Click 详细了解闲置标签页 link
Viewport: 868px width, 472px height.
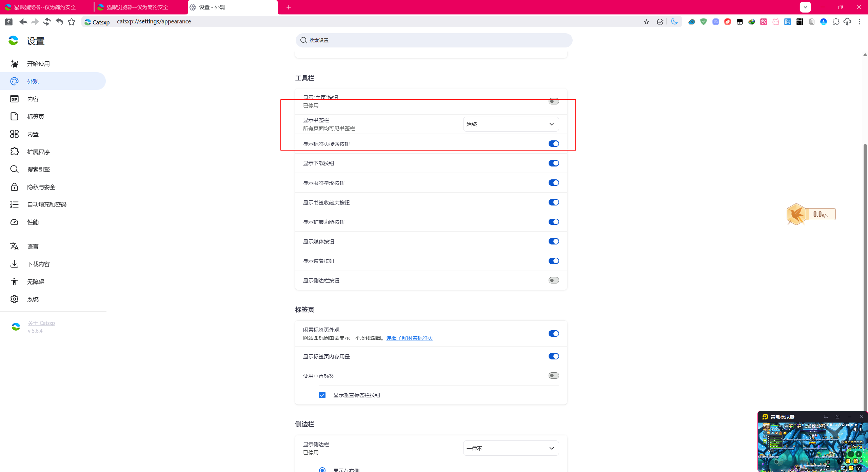pos(409,338)
